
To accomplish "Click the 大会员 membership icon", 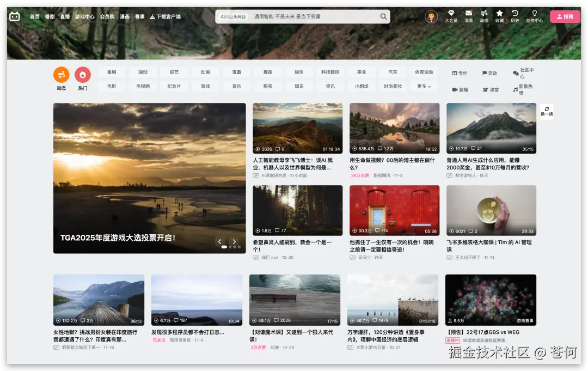I will (451, 13).
